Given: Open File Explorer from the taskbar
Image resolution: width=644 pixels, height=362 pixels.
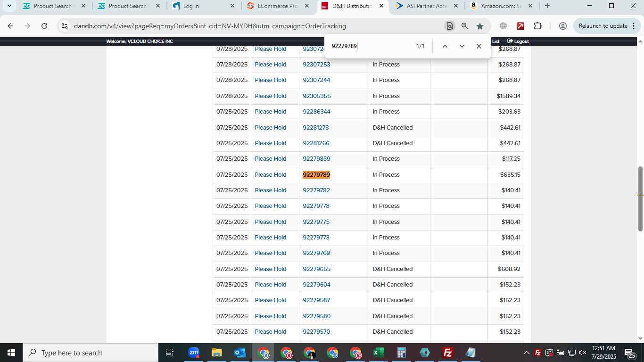Looking at the screenshot, I should [x=216, y=353].
